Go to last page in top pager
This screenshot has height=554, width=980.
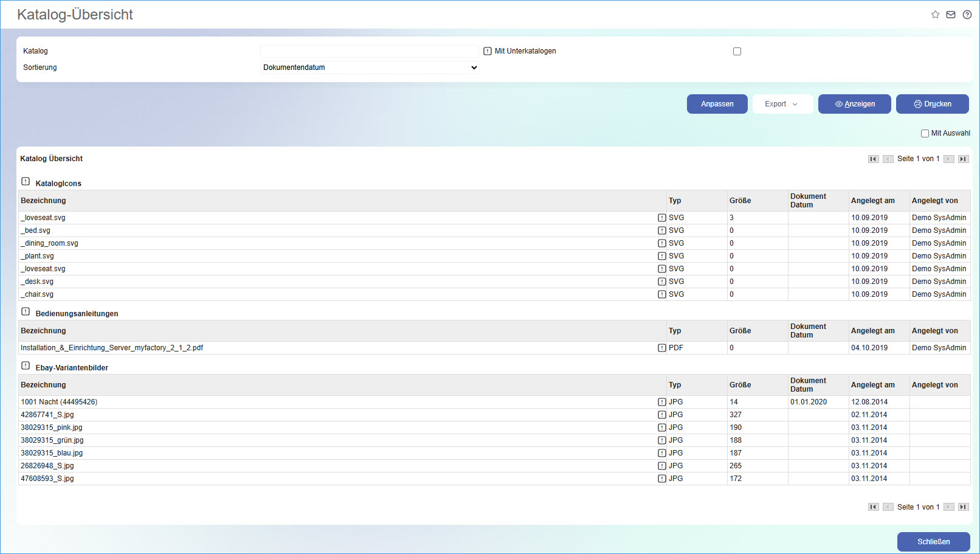(963, 159)
